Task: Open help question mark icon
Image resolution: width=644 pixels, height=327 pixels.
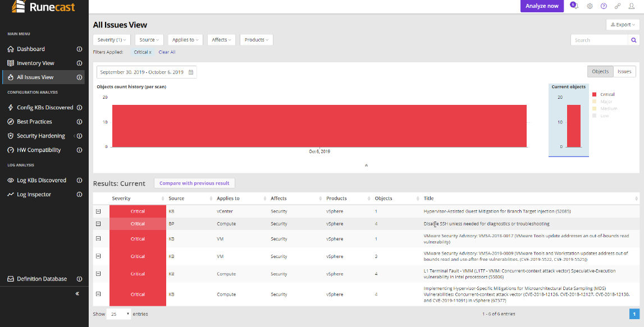Action: (x=604, y=6)
